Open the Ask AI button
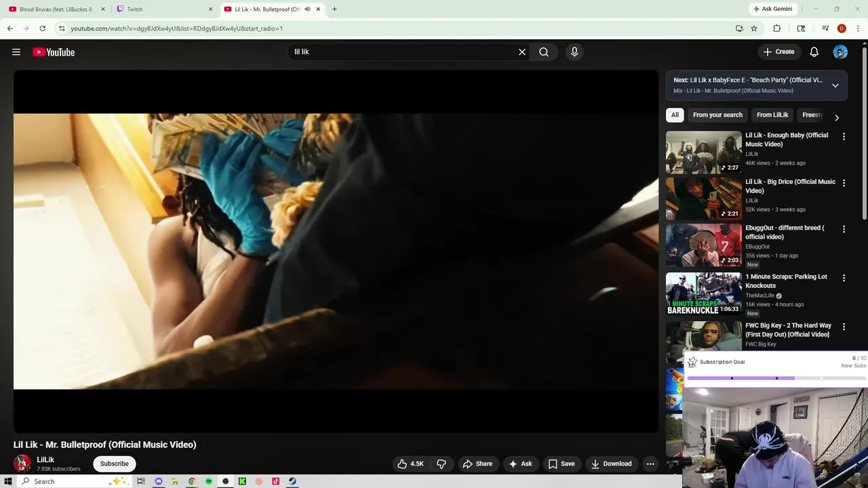This screenshot has height=488, width=868. click(520, 464)
